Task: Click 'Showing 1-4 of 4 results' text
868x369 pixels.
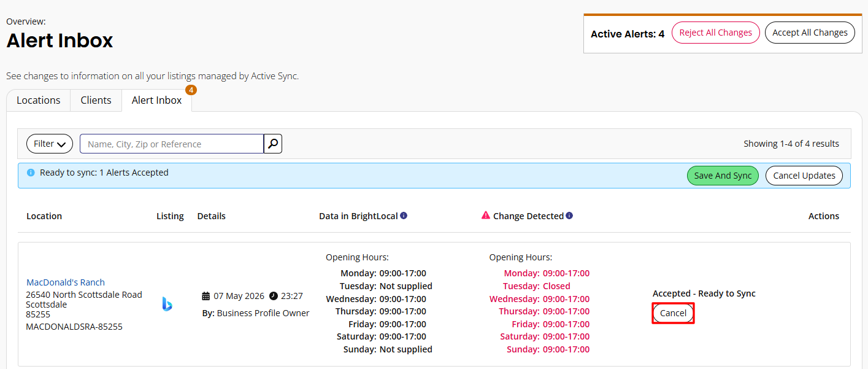Action: click(x=791, y=144)
